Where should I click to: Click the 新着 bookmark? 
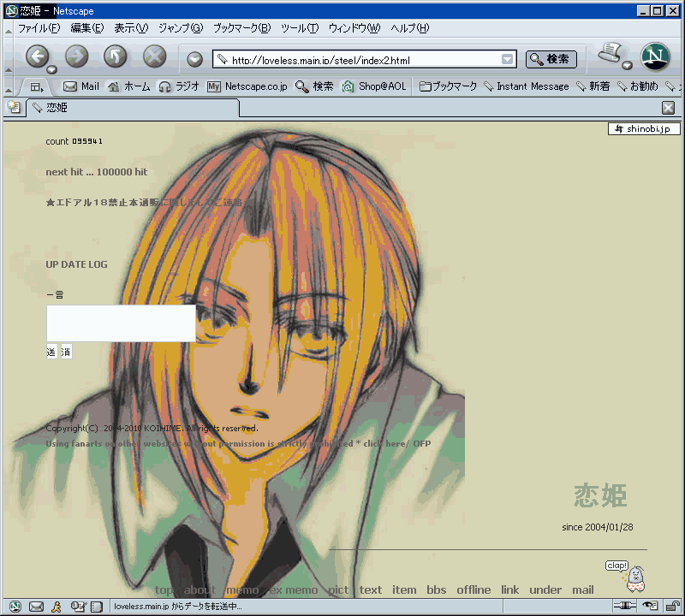tap(593, 86)
